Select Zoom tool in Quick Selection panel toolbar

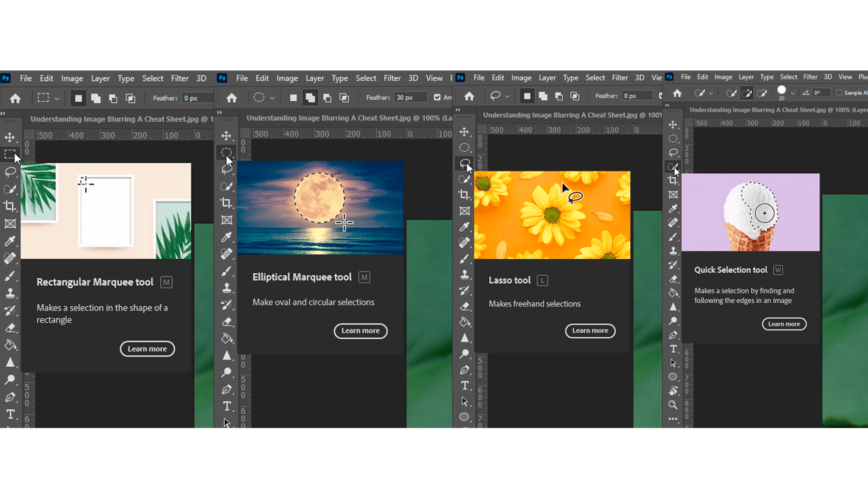pyautogui.click(x=673, y=404)
